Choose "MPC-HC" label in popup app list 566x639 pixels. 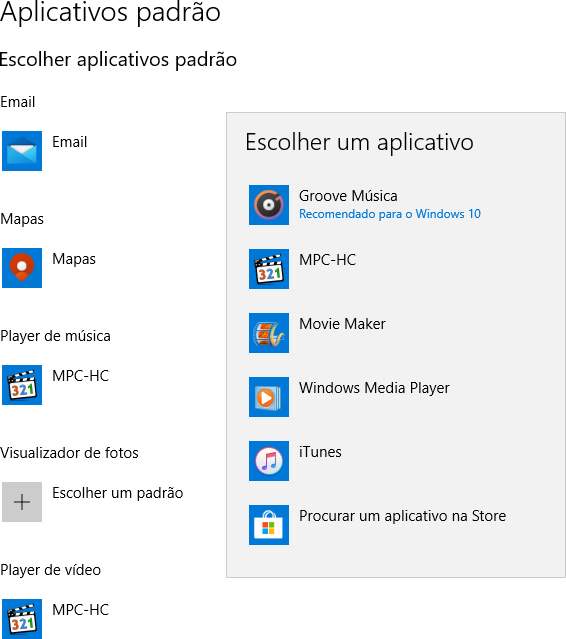(328, 260)
